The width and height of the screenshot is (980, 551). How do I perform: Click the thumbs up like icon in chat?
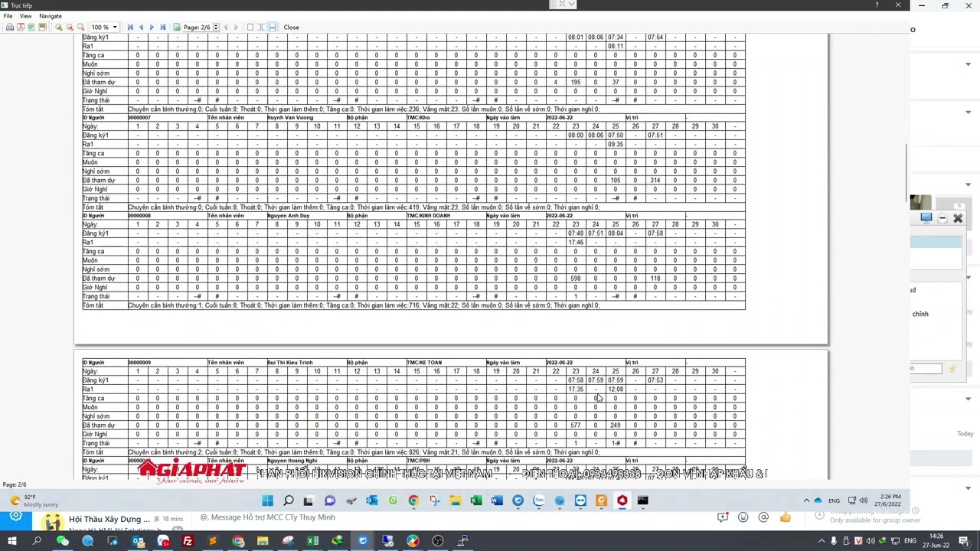tap(785, 517)
